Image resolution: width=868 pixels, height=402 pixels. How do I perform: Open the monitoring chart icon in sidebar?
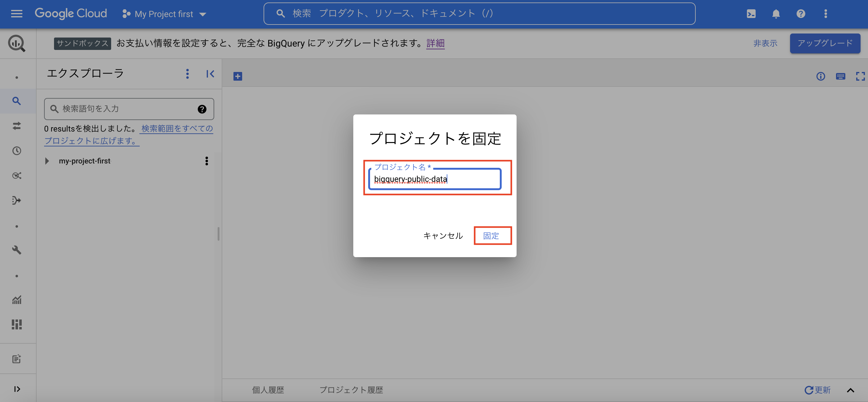[16, 300]
